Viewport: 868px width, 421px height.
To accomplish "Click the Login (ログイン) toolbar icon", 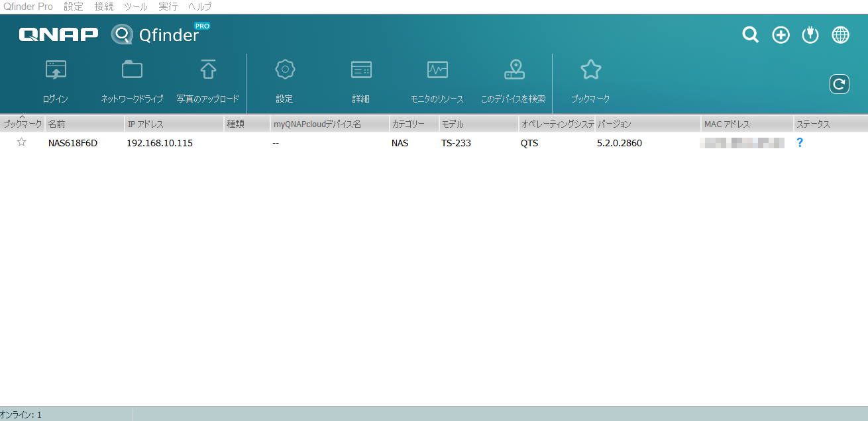I will point(56,70).
